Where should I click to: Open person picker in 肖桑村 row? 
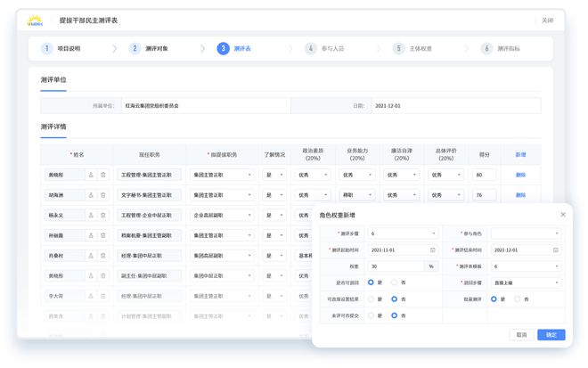(x=91, y=256)
